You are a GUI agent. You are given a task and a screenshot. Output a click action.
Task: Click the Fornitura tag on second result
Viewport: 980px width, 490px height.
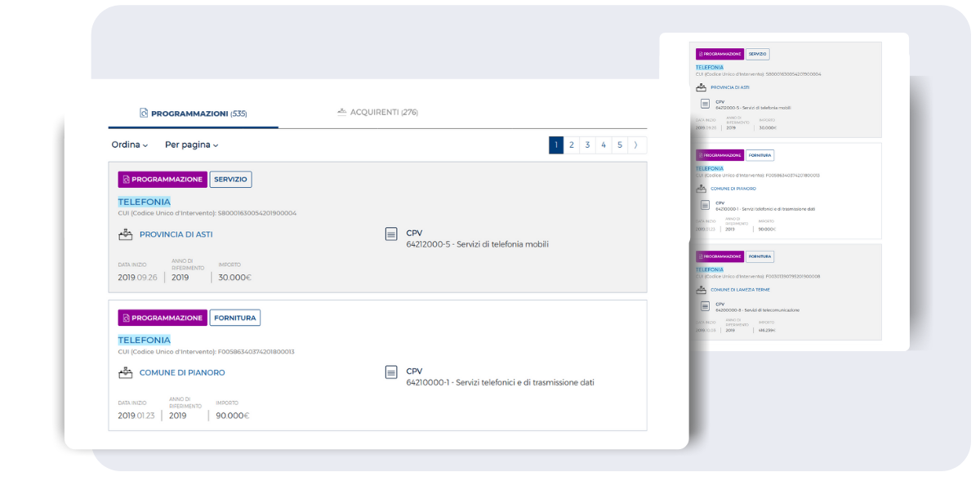[234, 318]
